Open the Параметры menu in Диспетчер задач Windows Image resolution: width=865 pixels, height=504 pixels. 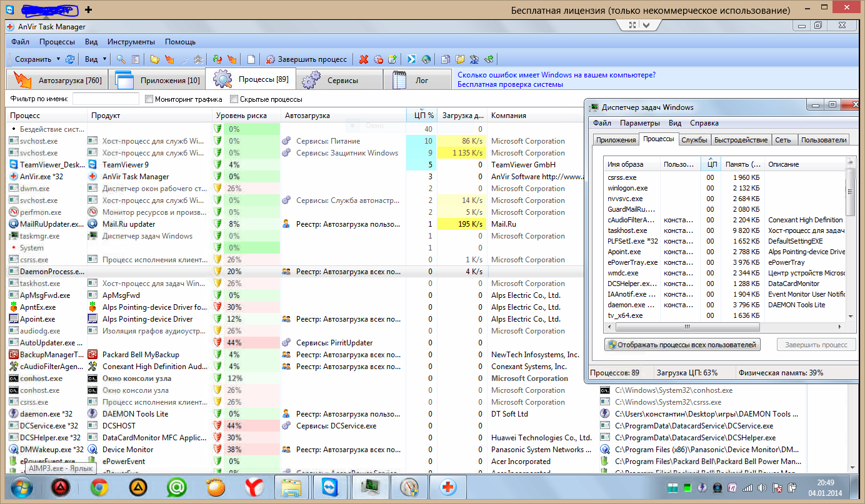(639, 123)
